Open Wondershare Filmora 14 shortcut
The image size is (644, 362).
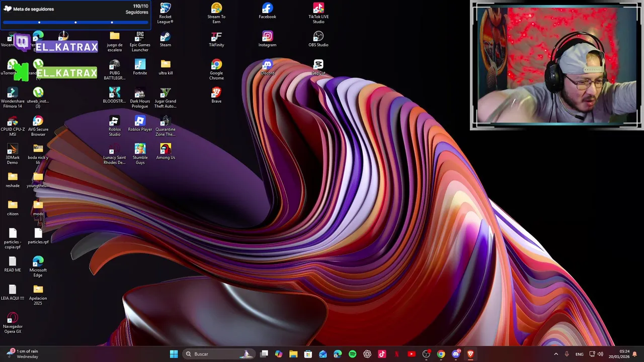tap(13, 98)
